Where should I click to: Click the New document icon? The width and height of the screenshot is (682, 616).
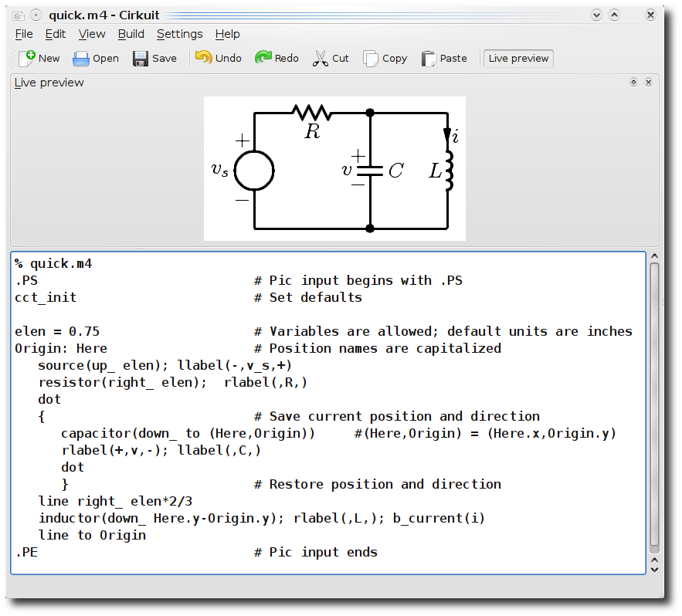[x=27, y=58]
